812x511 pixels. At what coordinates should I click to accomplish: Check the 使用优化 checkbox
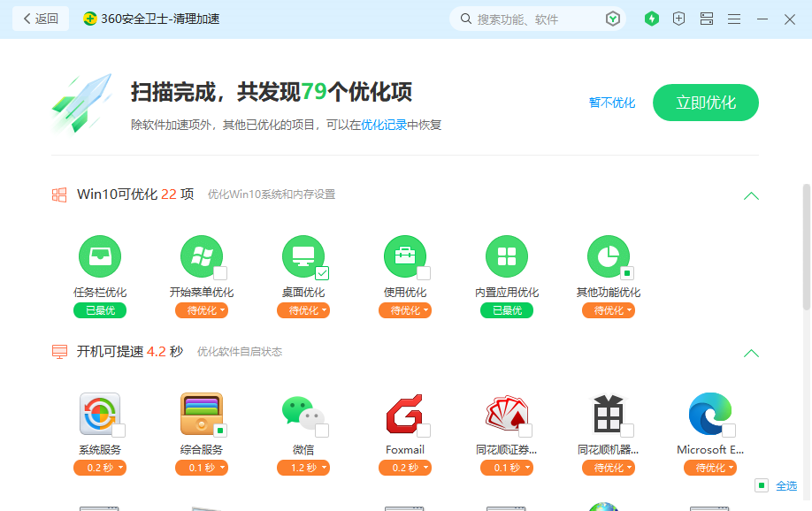point(424,273)
